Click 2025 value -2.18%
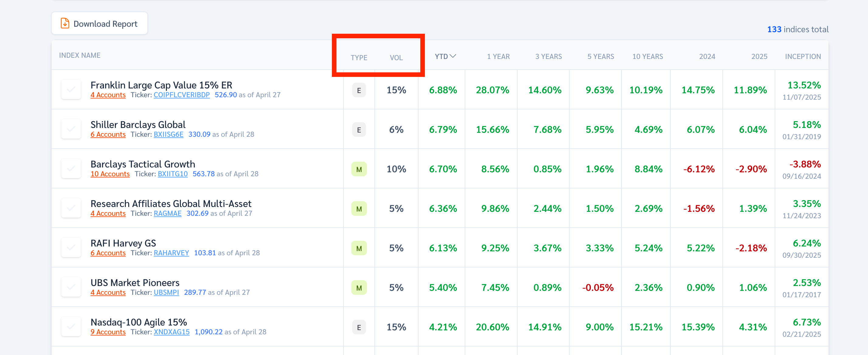This screenshot has width=868, height=355. [x=751, y=248]
